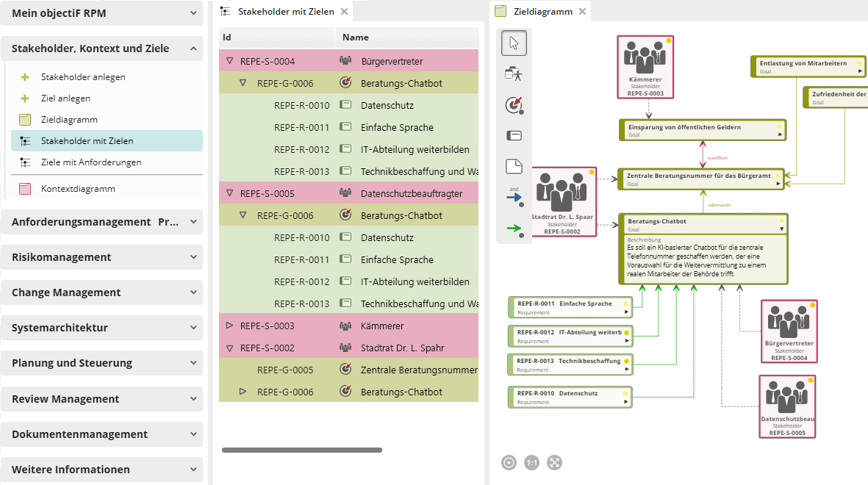868x485 pixels.
Task: Choose the note document tool in diagram toolbar
Action: coord(514,167)
